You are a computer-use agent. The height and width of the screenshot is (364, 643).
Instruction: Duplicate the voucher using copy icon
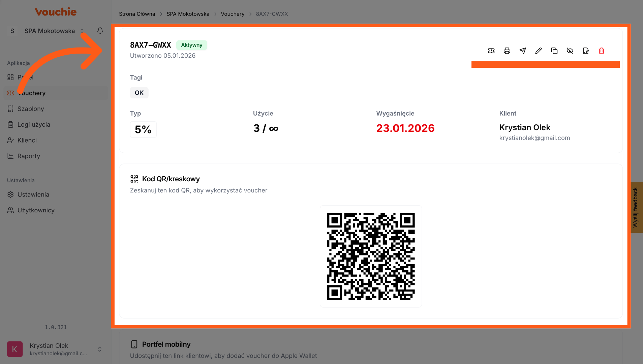tap(554, 51)
